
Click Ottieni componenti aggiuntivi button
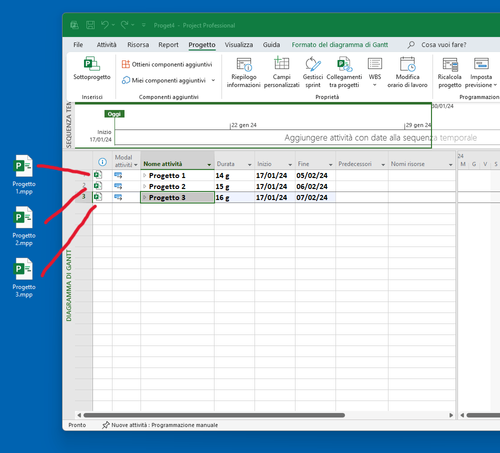167,64
